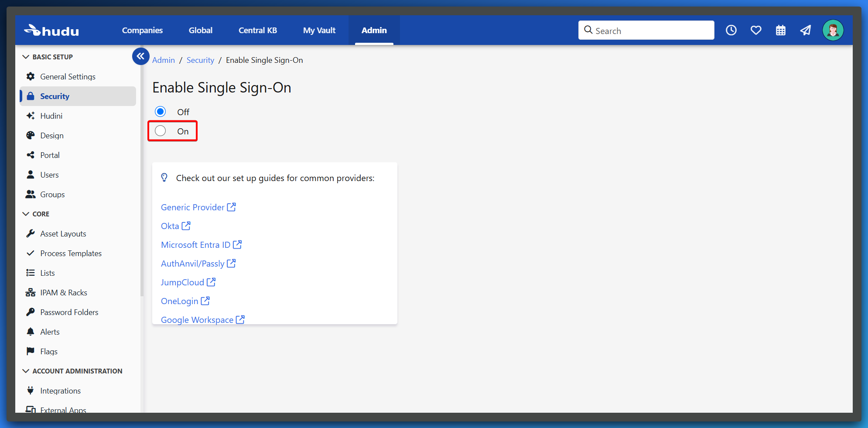This screenshot has width=868, height=428.
Task: Select the Off radio button
Action: [161, 112]
